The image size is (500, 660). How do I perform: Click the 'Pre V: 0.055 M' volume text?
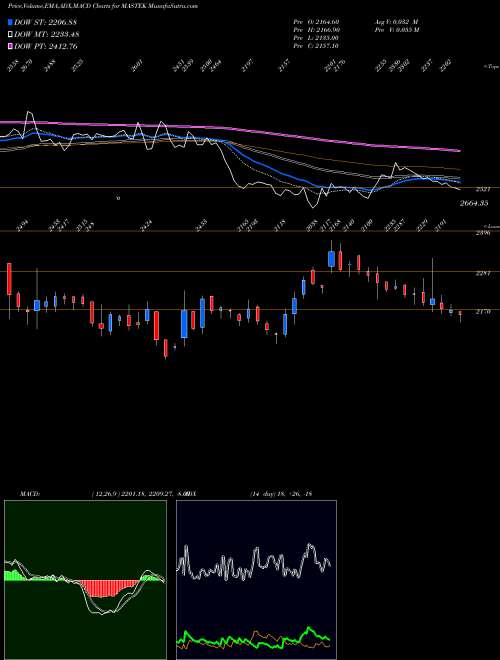[396, 30]
